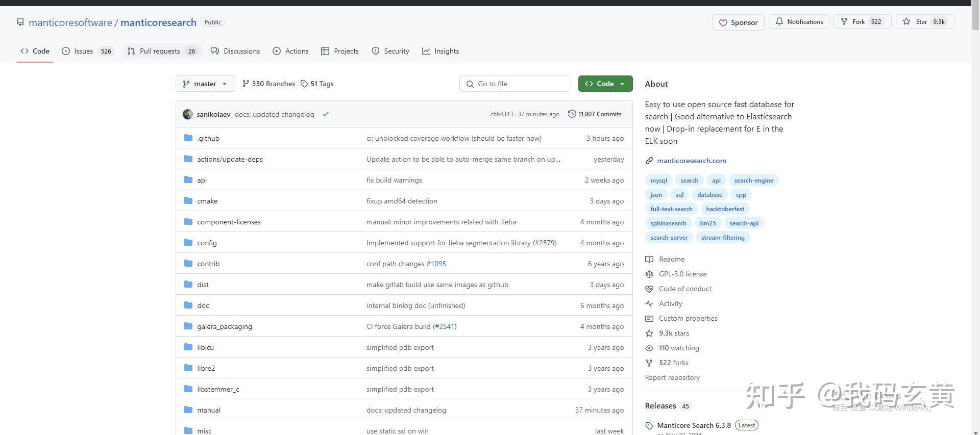Viewport: 980px width, 435px height.
Task: Open issue link #1095 in contrib row
Action: click(x=436, y=264)
